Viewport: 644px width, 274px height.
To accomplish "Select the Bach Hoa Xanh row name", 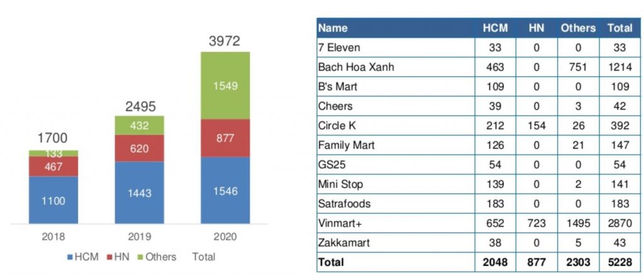I will (356, 67).
